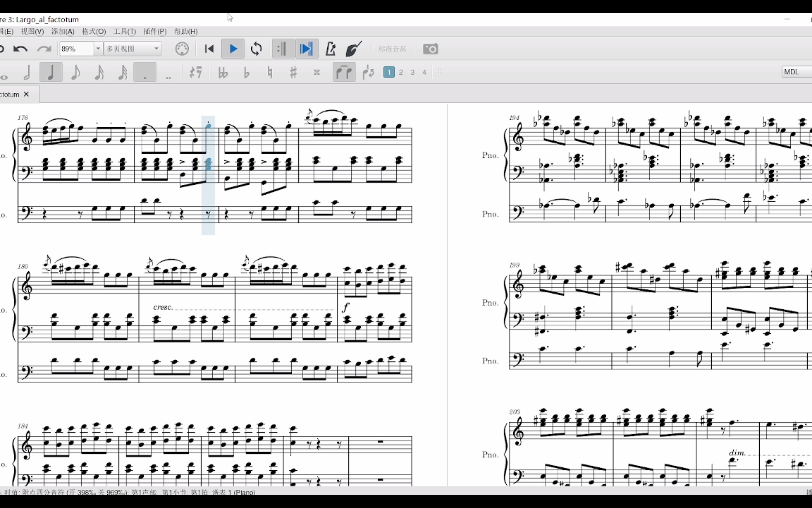812x508 pixels.
Task: Click the flip direction icon
Action: point(368,72)
